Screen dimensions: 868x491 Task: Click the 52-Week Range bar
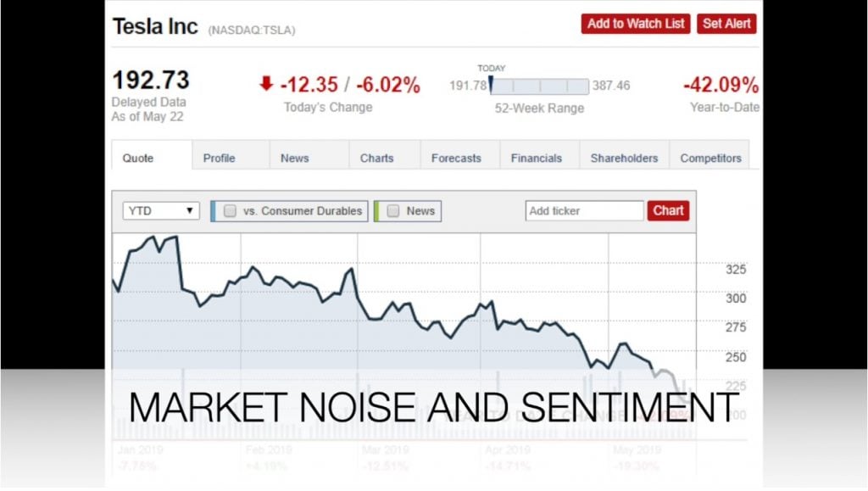[x=539, y=86]
